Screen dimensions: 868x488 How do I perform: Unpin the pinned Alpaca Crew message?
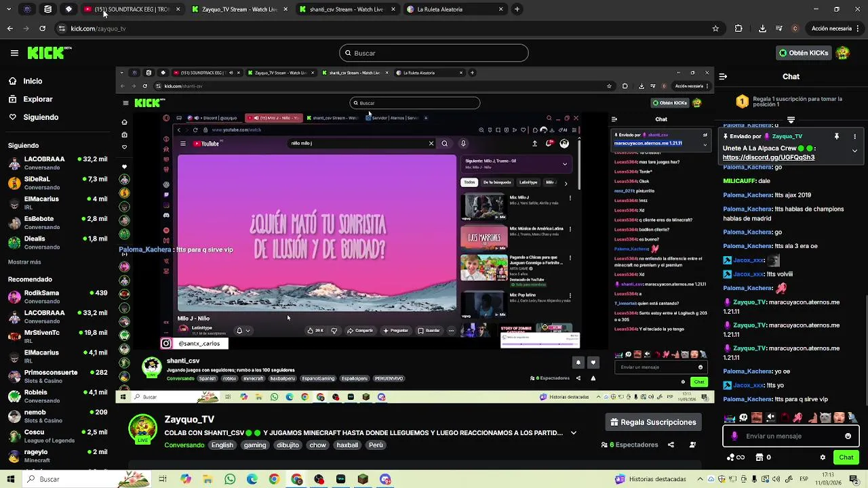[x=837, y=136]
